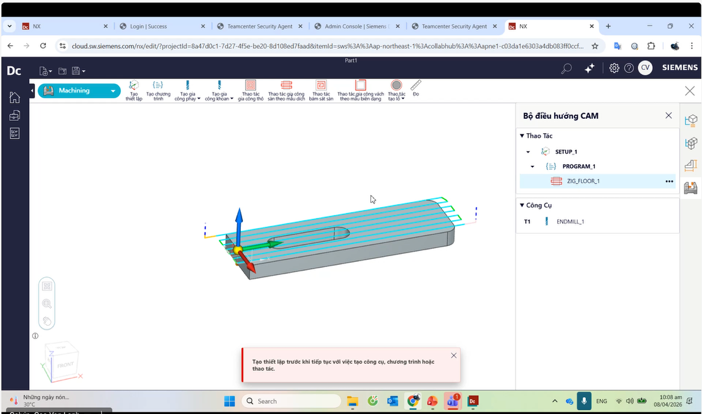Collapse the Thao Tác section

point(522,136)
